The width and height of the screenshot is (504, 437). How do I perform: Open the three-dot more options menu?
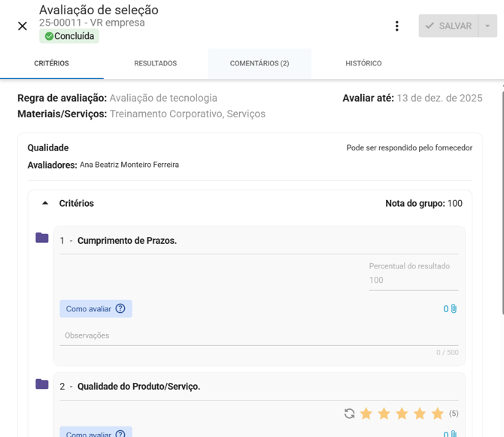pyautogui.click(x=397, y=26)
